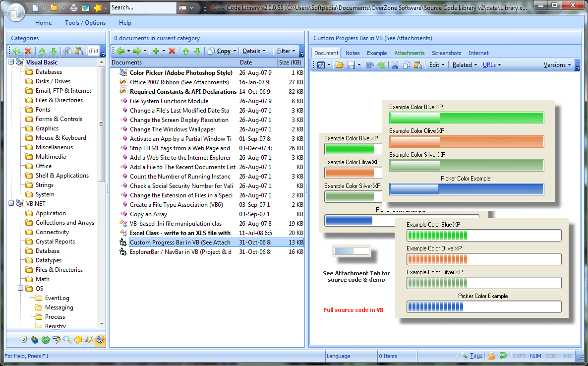Toggle the highlighted pointer icon in bottom toolbar

[x=101, y=340]
